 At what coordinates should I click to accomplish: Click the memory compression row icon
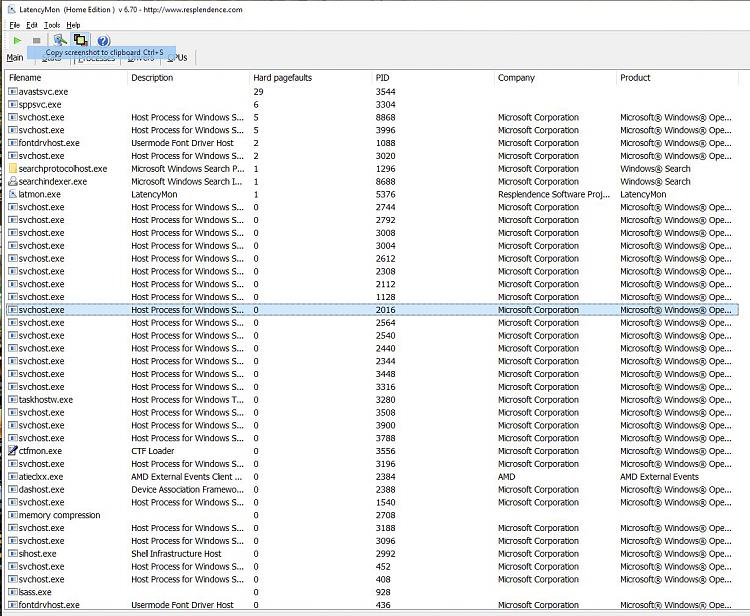click(x=13, y=515)
